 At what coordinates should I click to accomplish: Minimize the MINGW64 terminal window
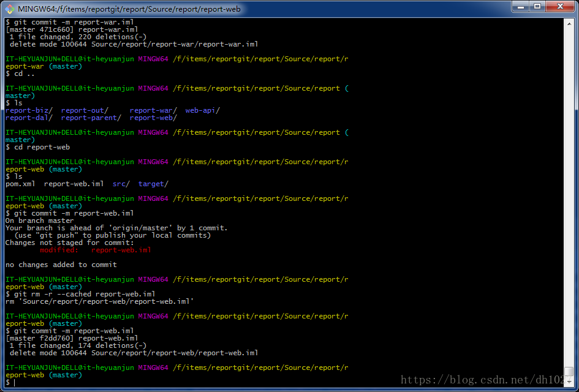pyautogui.click(x=520, y=6)
